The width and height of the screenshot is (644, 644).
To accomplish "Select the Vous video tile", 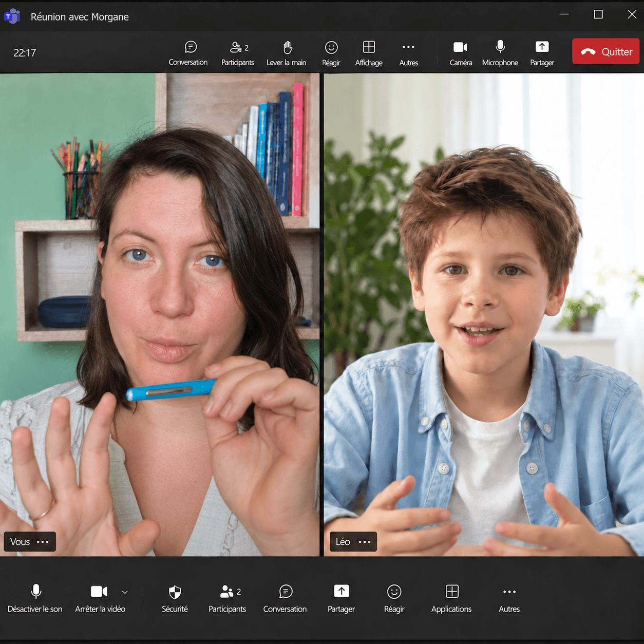I will click(160, 314).
